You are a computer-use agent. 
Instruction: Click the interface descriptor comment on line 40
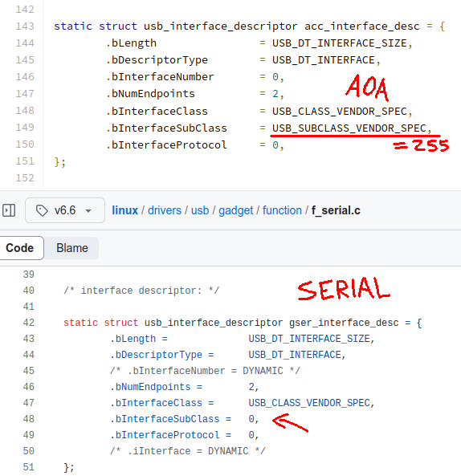141,291
